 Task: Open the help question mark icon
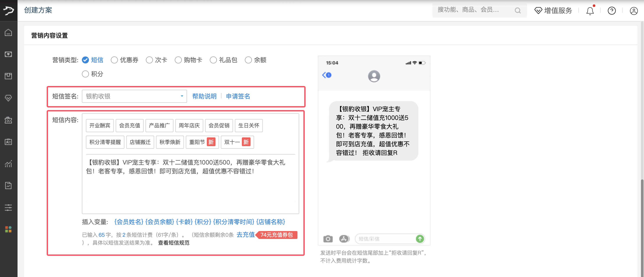(612, 11)
